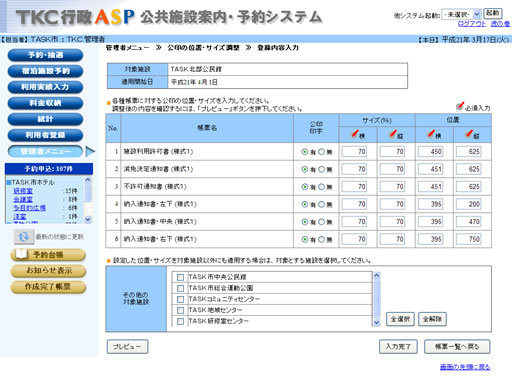Open the 作成完了帳票 button
Viewport: 512px width, 384px height.
tap(48, 287)
